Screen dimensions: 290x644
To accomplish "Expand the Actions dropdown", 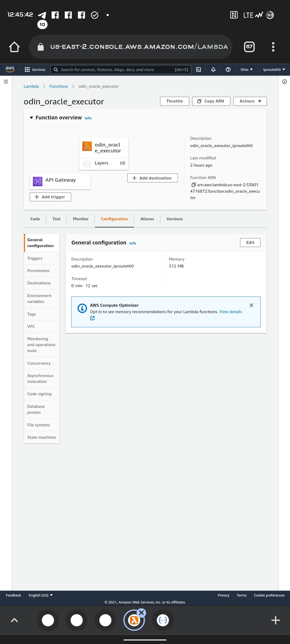I will [x=250, y=101].
